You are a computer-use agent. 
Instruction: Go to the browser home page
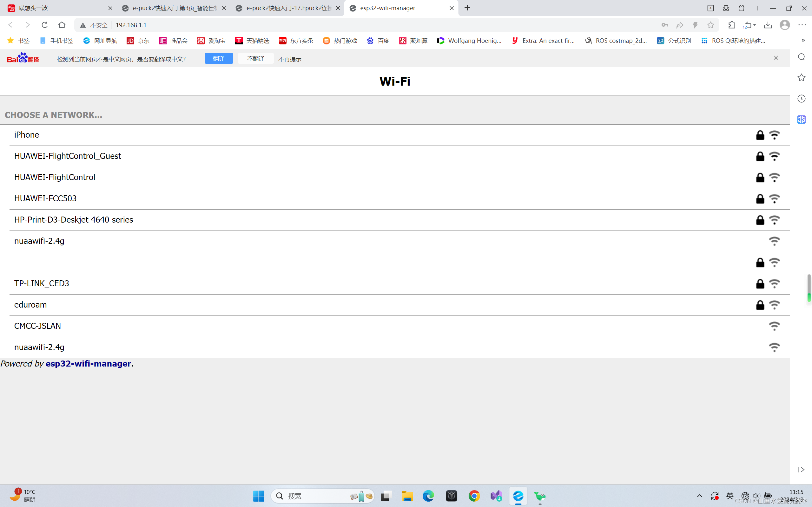point(62,25)
